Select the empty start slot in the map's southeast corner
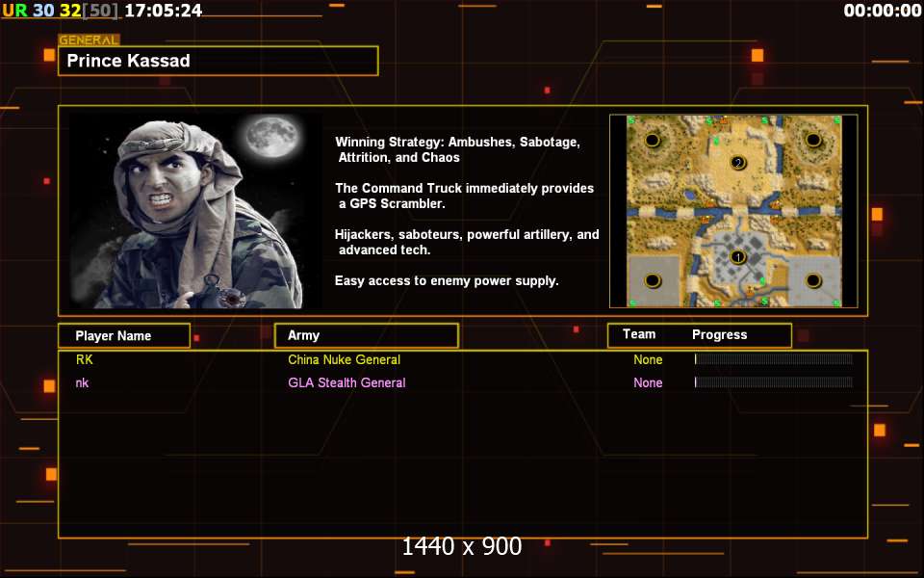Screen dimensions: 924x578 point(813,280)
